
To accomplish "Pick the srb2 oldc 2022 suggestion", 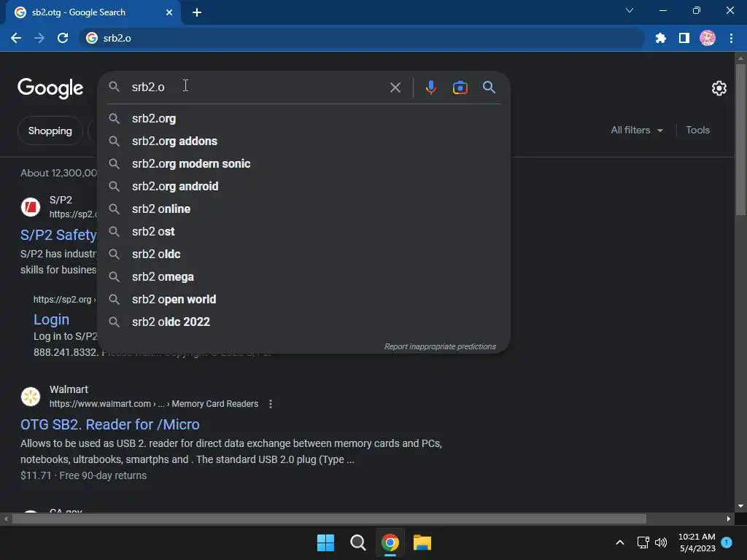I will pyautogui.click(x=304, y=322).
